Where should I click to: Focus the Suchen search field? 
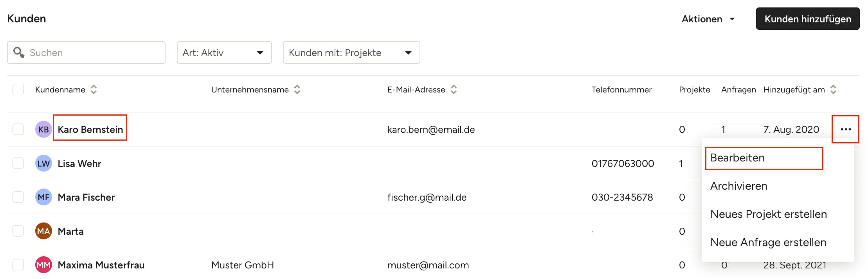pyautogui.click(x=94, y=53)
